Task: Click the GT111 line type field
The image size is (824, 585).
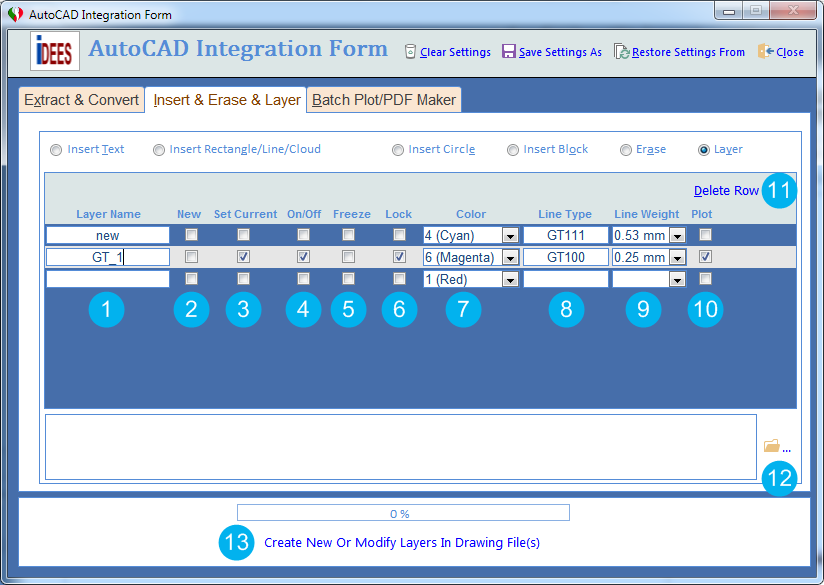Action: tap(565, 235)
